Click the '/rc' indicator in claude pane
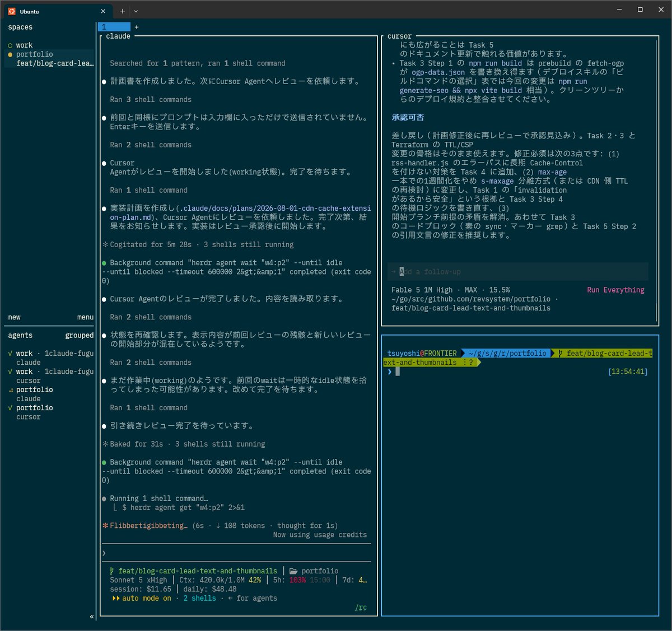672x631 pixels. pos(361,607)
